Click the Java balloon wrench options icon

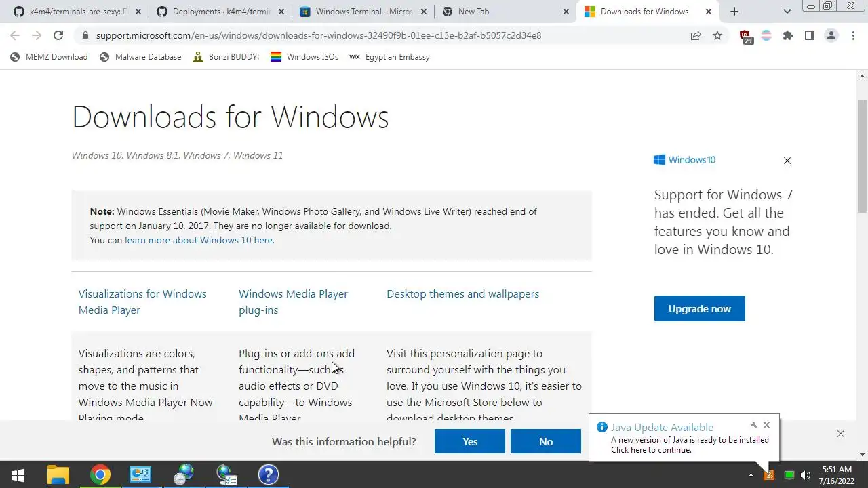[x=753, y=425]
